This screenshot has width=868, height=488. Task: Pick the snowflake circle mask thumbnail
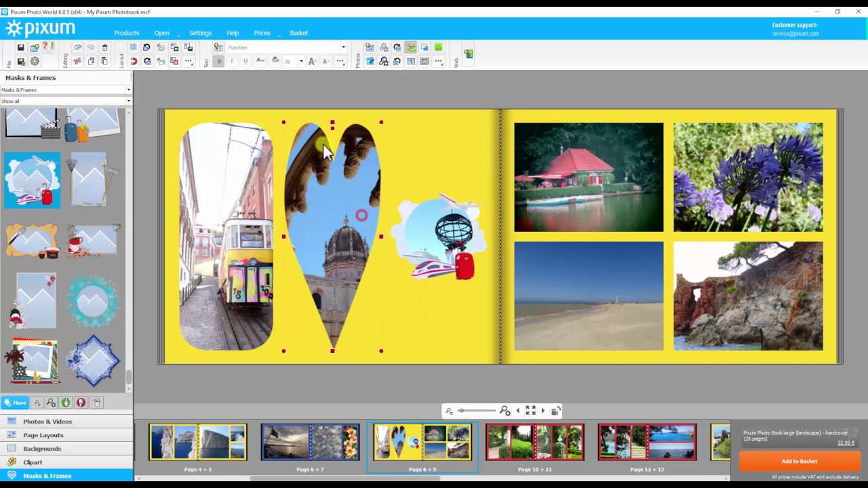(x=92, y=301)
